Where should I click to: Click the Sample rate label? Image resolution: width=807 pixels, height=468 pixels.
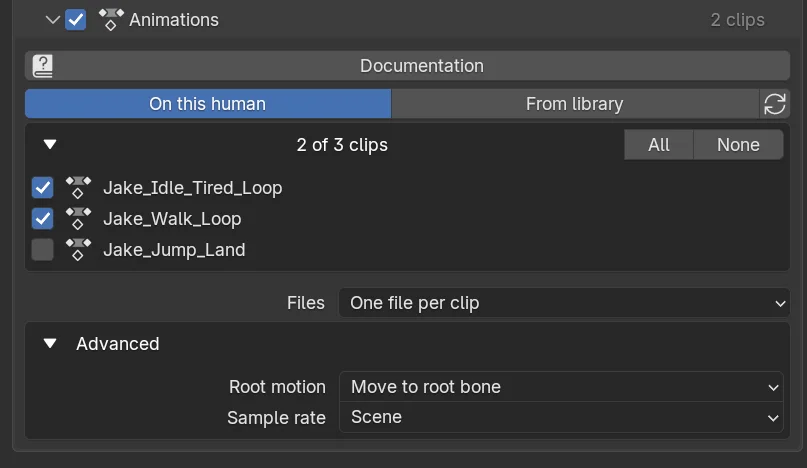point(276,418)
